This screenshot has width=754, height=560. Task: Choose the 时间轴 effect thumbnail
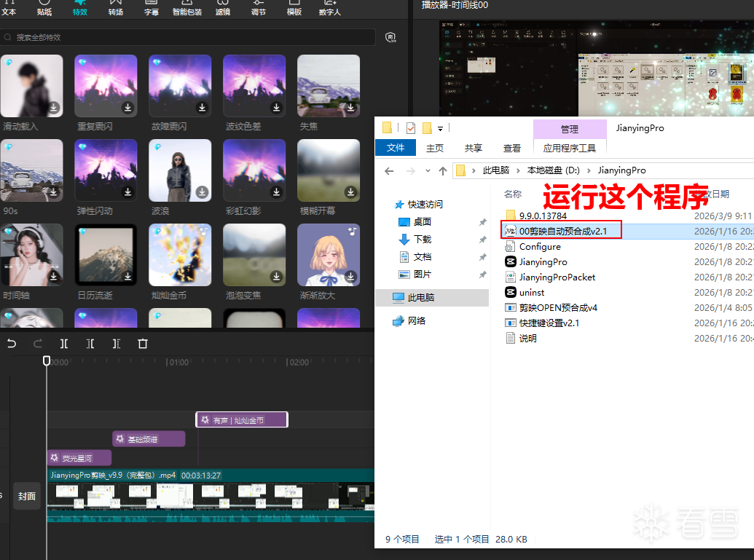[x=31, y=255]
